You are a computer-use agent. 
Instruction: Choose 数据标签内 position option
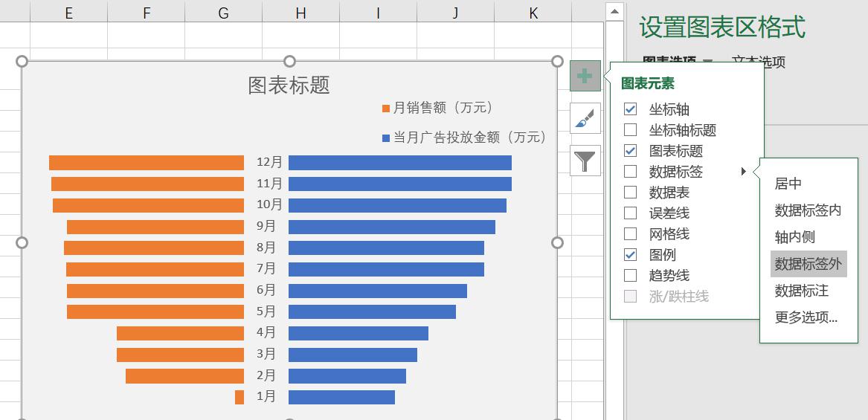808,210
